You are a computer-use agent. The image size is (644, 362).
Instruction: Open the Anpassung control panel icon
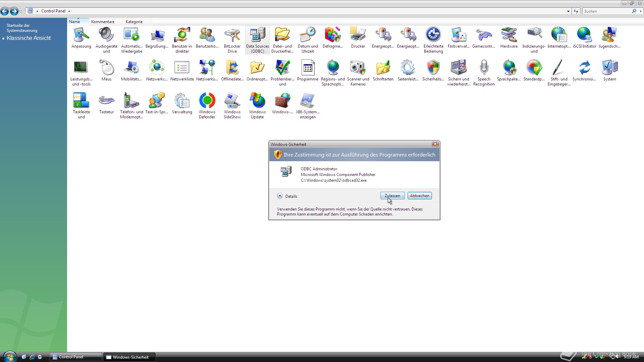[81, 38]
